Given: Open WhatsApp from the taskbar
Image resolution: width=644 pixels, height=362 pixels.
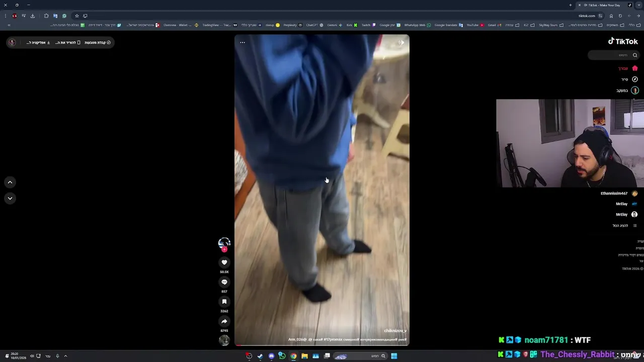Looking at the screenshot, I should (x=282, y=356).
